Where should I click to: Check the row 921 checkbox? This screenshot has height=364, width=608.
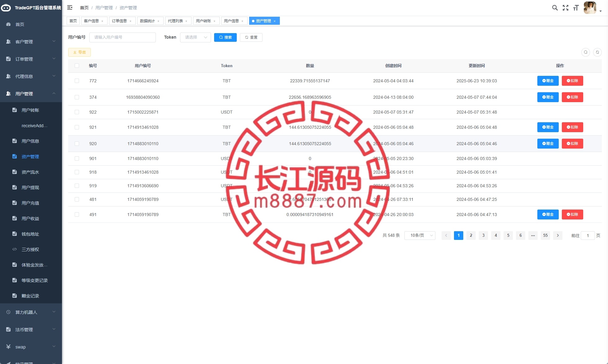(77, 127)
